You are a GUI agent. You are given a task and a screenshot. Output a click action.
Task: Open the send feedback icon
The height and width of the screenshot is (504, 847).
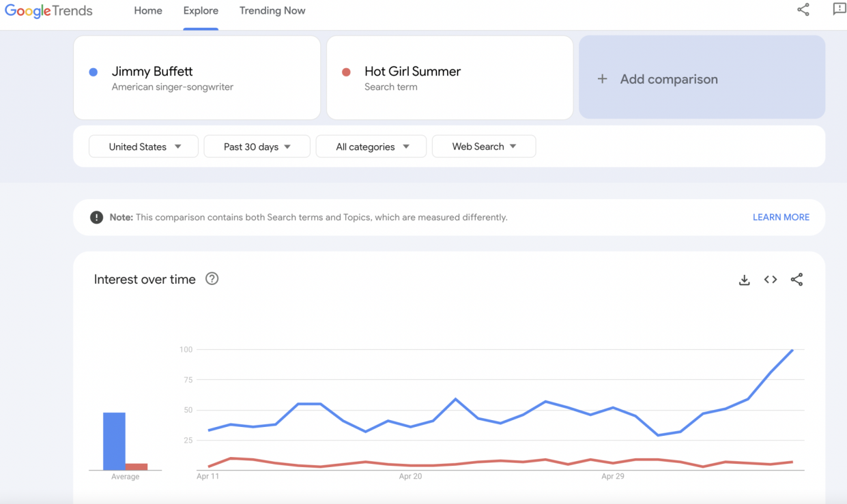(x=839, y=10)
